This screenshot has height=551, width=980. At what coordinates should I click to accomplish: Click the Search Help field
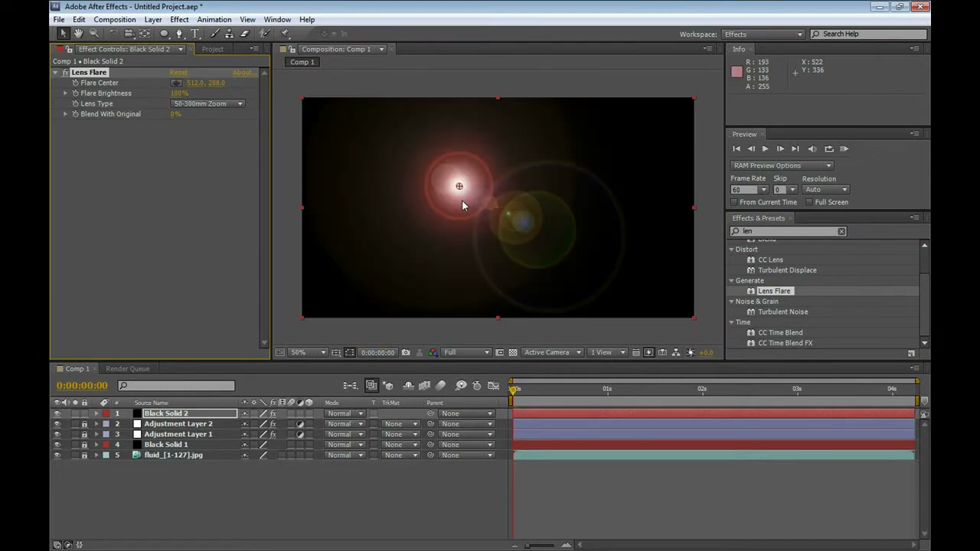coord(870,34)
